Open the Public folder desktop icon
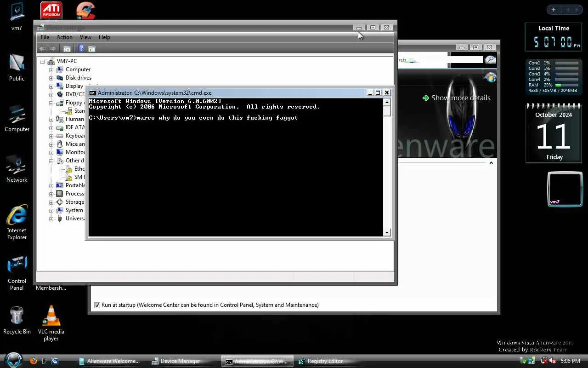This screenshot has width=588, height=368. (x=17, y=68)
